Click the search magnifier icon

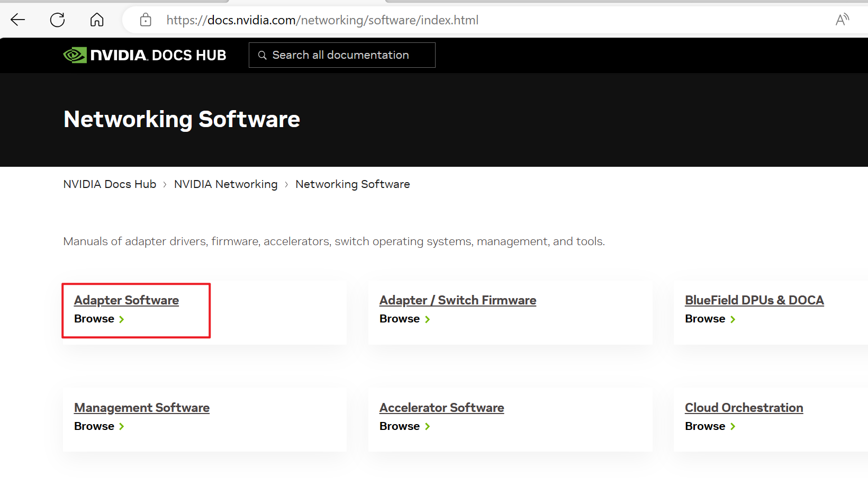point(262,55)
